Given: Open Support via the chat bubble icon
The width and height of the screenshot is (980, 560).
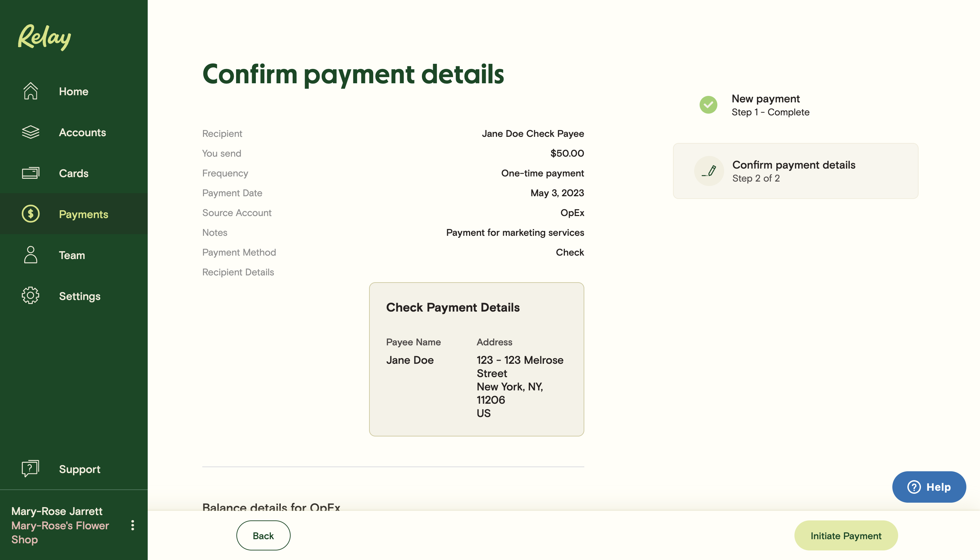Looking at the screenshot, I should [30, 469].
